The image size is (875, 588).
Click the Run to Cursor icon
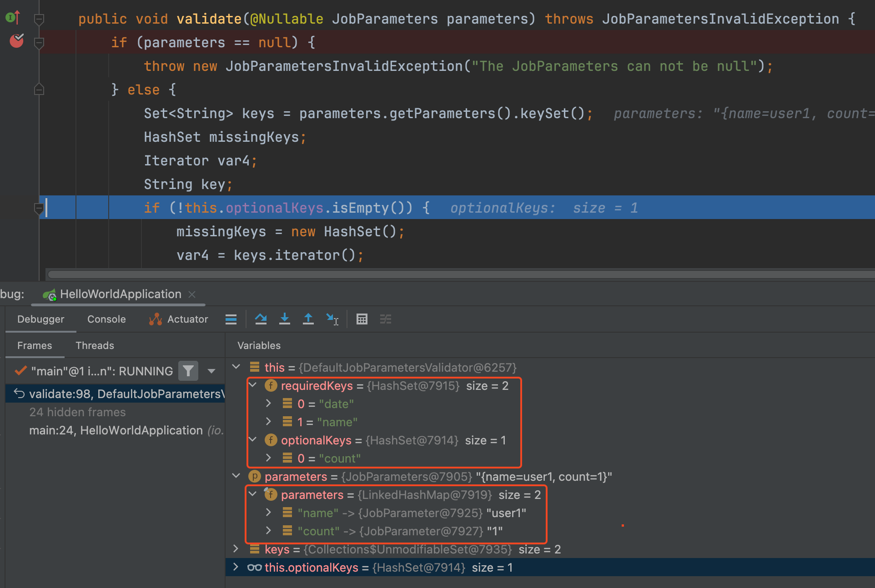click(x=332, y=319)
